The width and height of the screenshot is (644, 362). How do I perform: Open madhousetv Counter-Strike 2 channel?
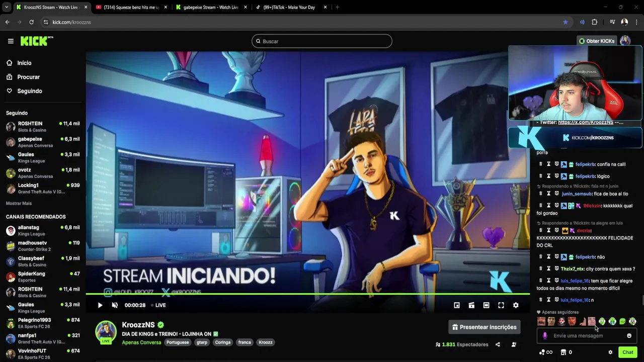(x=42, y=246)
